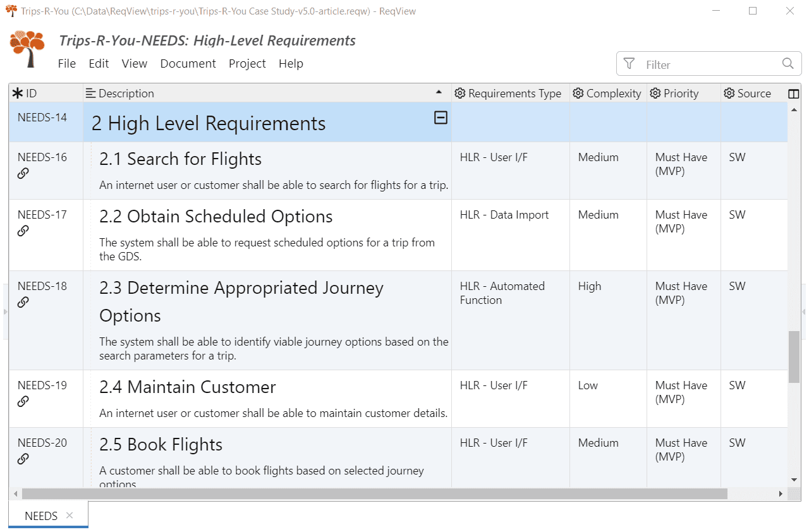
Task: Toggle sort arrow in Description column header
Action: [439, 93]
